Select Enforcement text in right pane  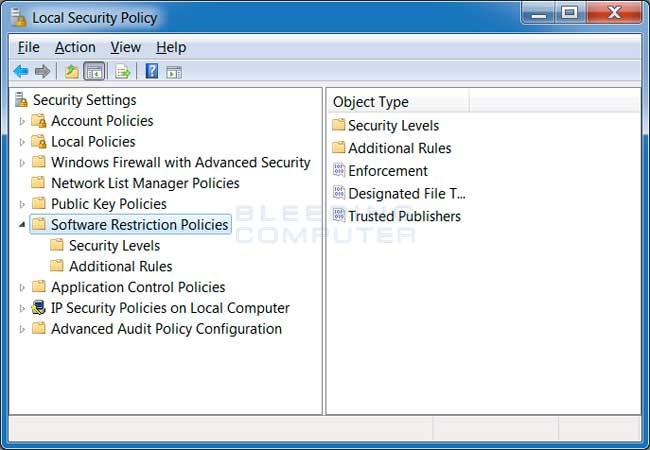[388, 171]
